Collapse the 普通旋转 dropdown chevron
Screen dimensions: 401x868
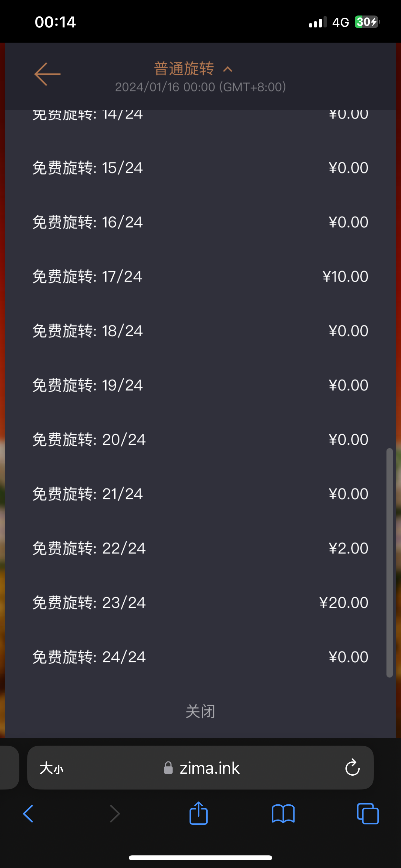pos(228,69)
